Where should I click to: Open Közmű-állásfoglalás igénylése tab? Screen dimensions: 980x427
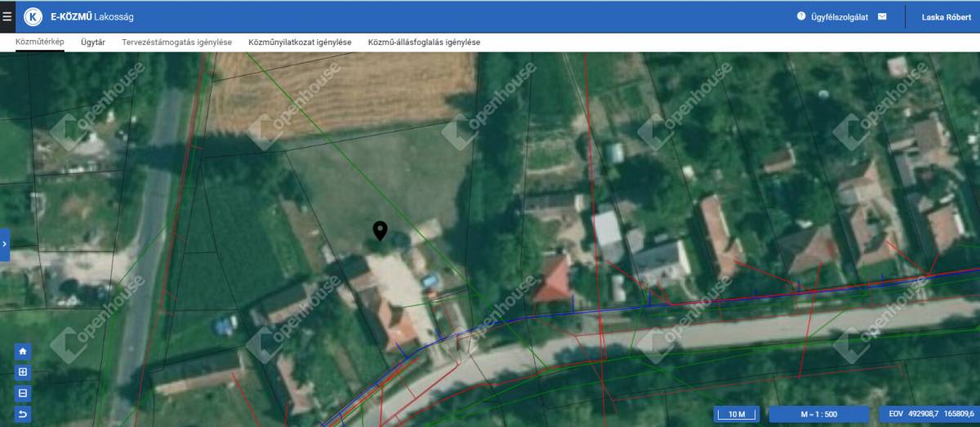click(424, 42)
